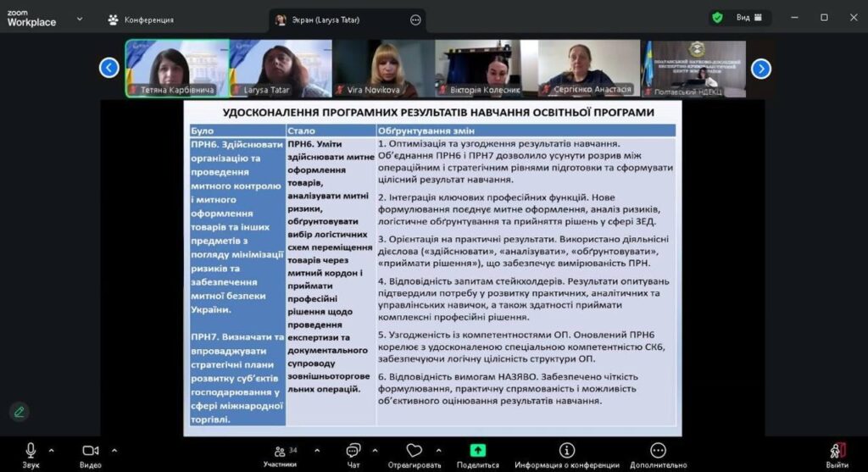Open the Дополнительно more options menu
Image resolution: width=868 pixels, height=472 pixels.
658,451
